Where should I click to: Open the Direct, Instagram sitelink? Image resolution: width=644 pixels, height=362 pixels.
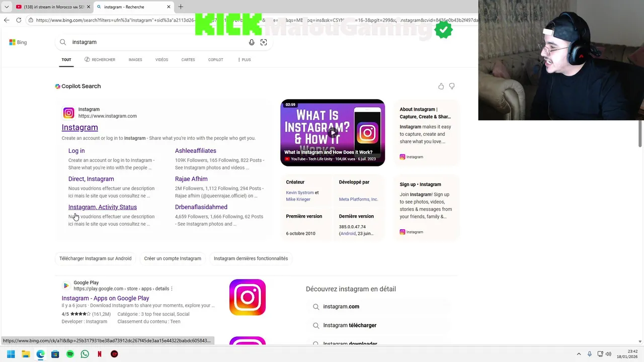point(91,179)
